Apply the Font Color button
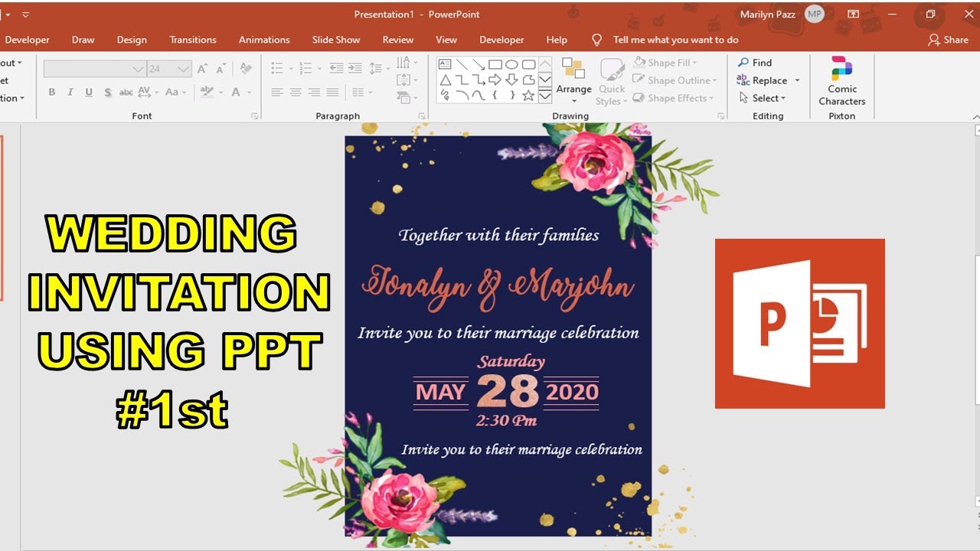The image size is (980, 551). (x=236, y=92)
